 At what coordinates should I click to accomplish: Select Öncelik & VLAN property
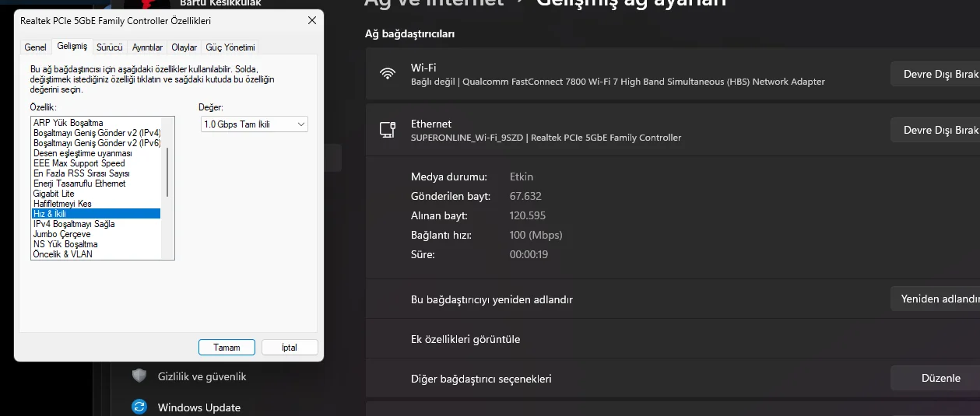point(96,254)
